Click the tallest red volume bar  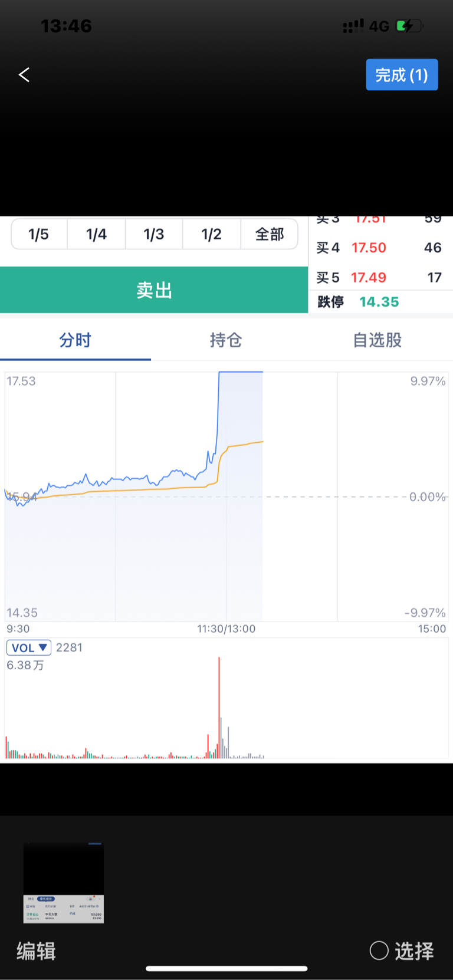[219, 708]
